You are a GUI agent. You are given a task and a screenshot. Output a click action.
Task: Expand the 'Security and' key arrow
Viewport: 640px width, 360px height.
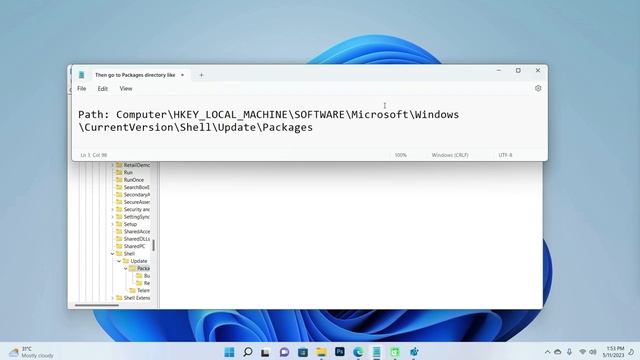coord(112,209)
